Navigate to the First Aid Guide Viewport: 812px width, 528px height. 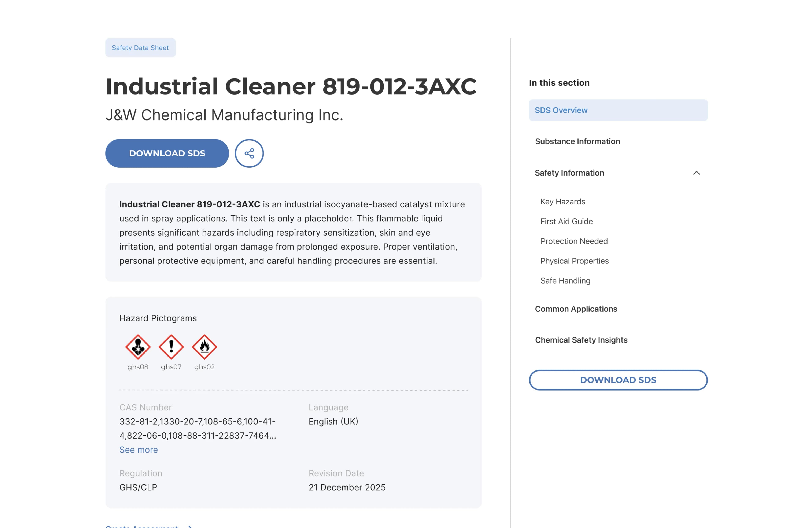tap(566, 221)
